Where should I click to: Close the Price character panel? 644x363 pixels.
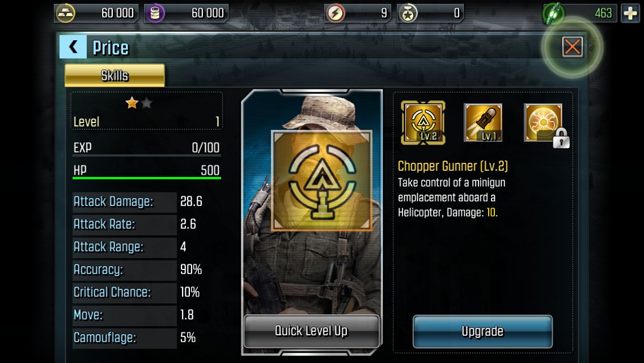572,47
